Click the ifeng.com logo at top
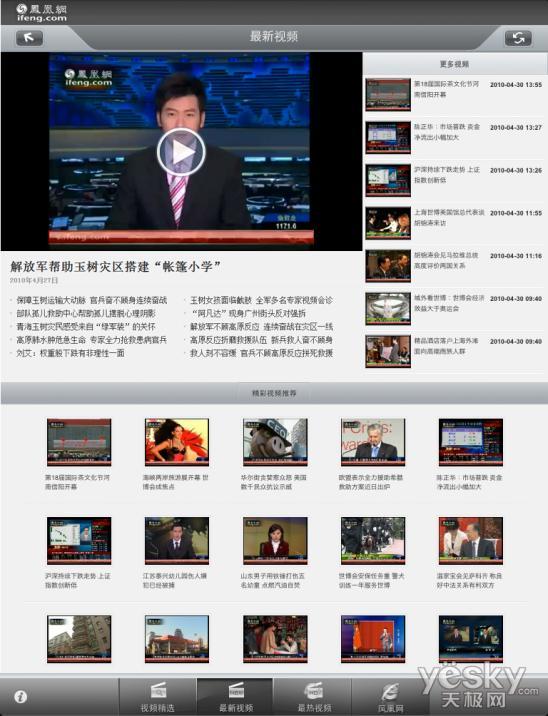548x716 pixels. 42,13
